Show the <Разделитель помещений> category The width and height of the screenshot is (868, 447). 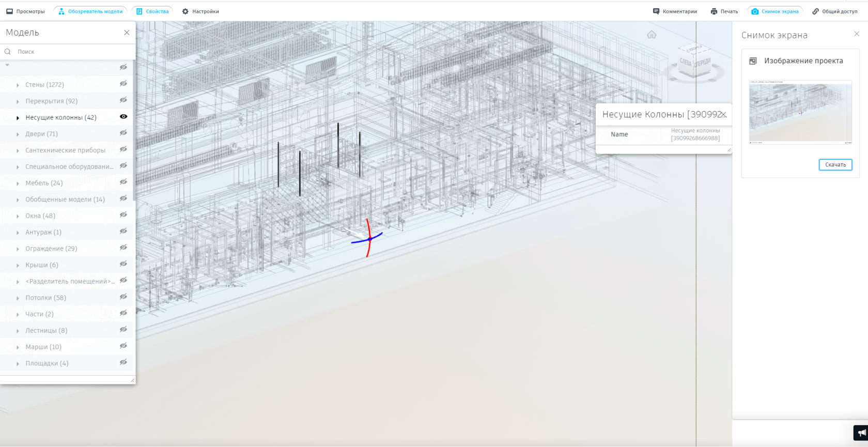pyautogui.click(x=123, y=280)
